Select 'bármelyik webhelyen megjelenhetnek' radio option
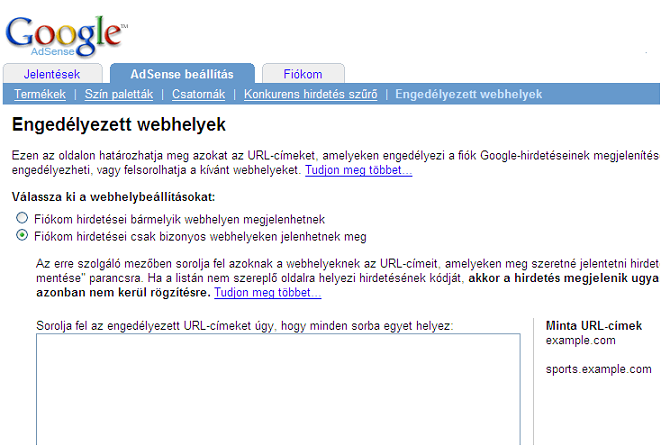 tap(22, 218)
